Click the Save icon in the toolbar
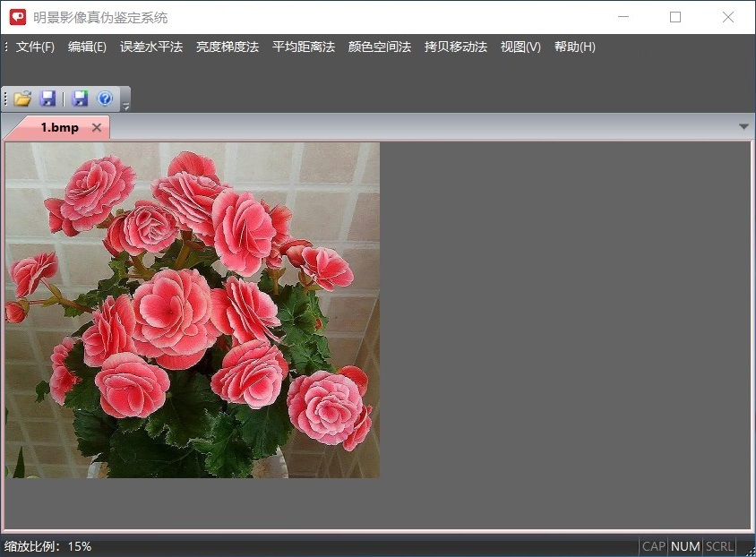756x557 pixels. pyautogui.click(x=47, y=99)
